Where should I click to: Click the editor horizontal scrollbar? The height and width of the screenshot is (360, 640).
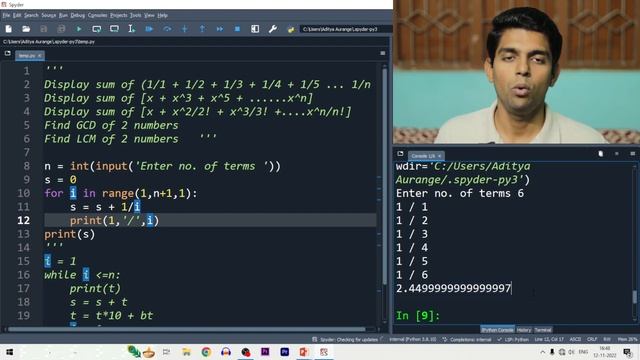tap(187, 329)
